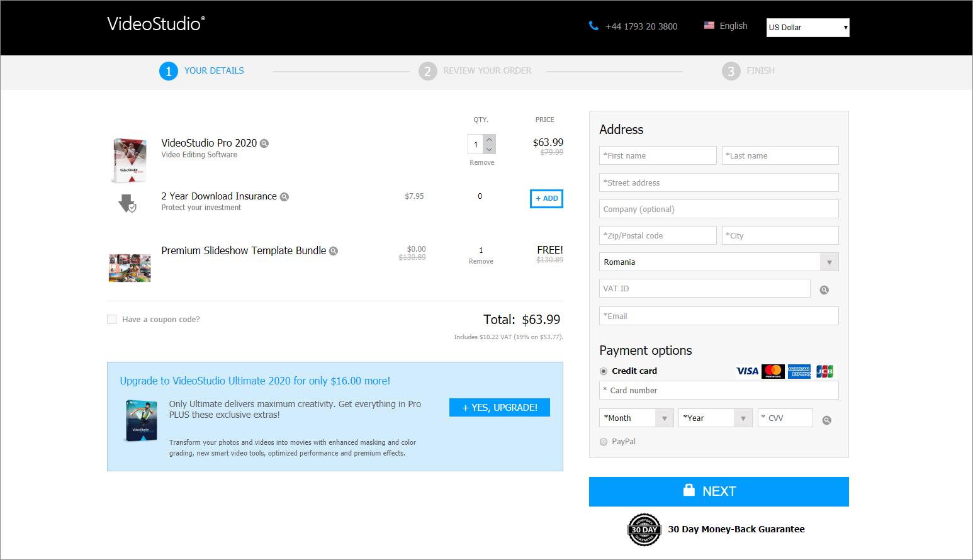This screenshot has height=560, width=973.
Task: Click the Visa card logo
Action: (x=747, y=371)
